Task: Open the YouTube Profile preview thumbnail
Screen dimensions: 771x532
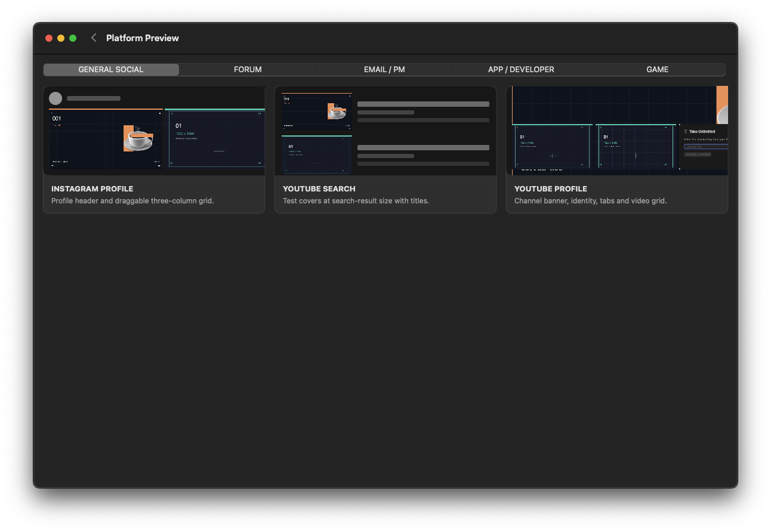Action: point(617,131)
